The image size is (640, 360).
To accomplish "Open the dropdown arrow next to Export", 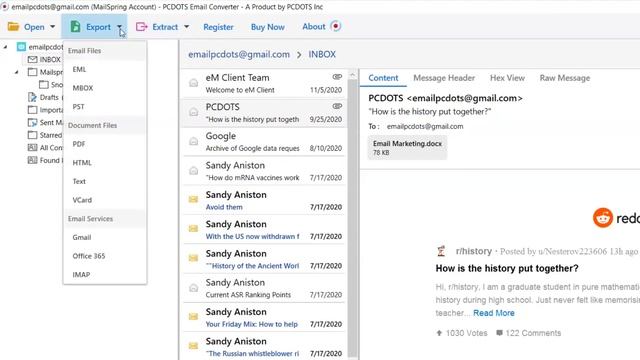I will coord(120,27).
